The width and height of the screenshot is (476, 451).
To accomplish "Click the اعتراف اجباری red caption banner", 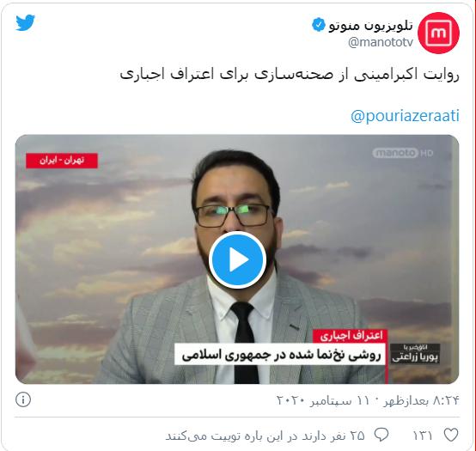I will click(x=350, y=336).
